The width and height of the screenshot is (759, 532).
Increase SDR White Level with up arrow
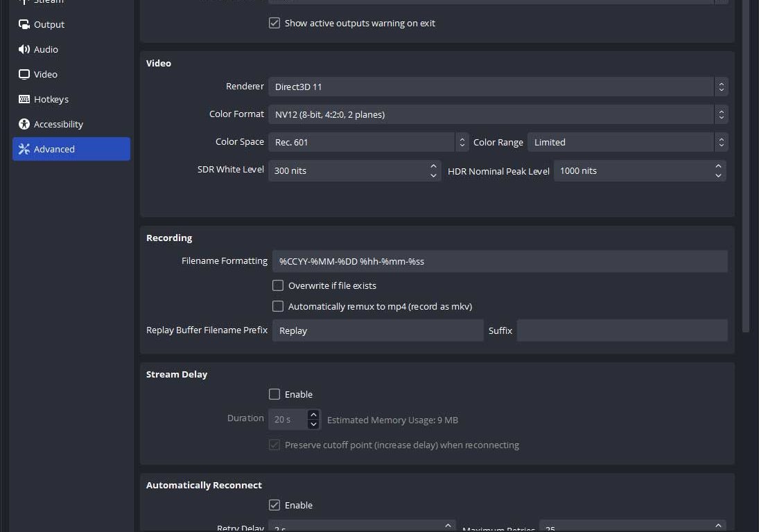[x=433, y=166]
